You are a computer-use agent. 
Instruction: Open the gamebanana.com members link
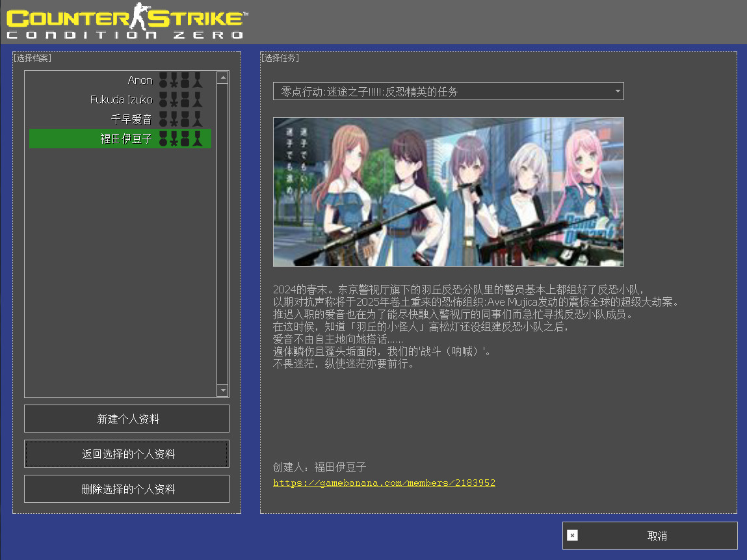[384, 483]
